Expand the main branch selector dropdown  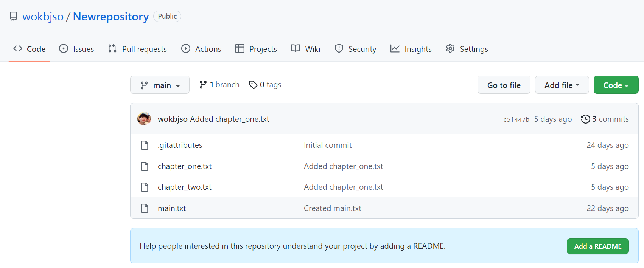click(160, 85)
